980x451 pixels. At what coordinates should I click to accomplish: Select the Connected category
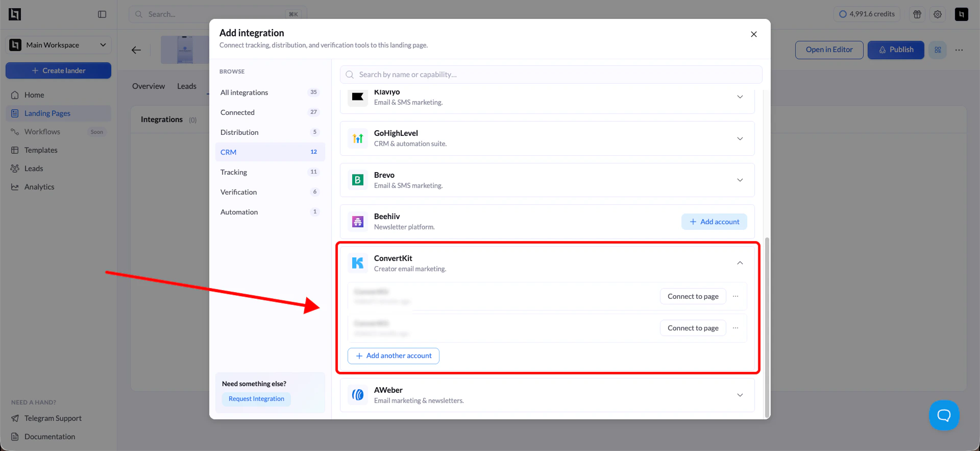coord(270,112)
